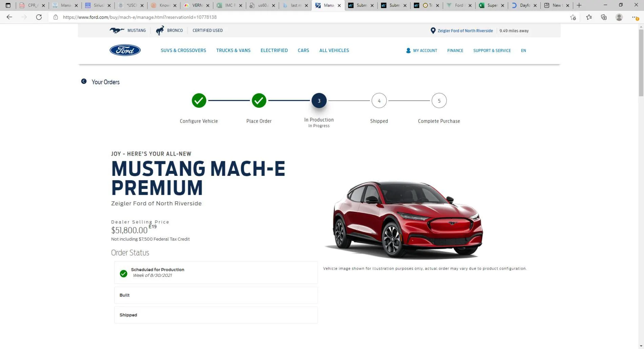
Task: Switch to the CPR tab
Action: (32, 5)
